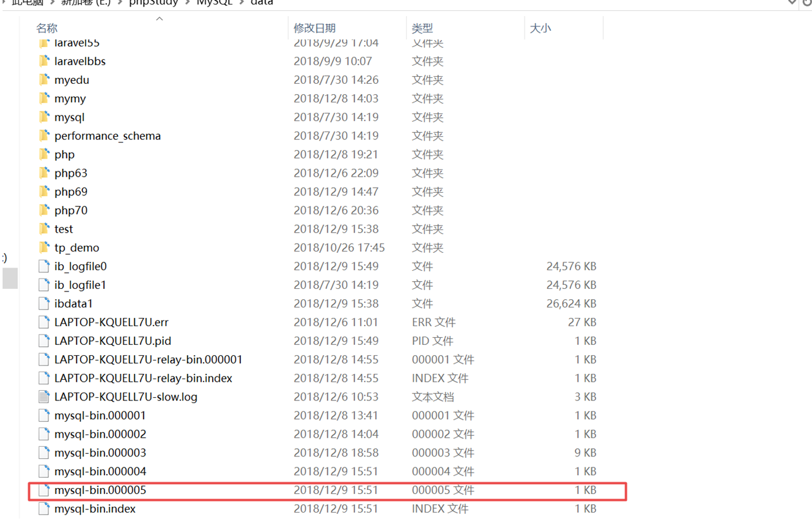Sort by the 大小 column header
Screen dimensions: 812x519
point(540,28)
